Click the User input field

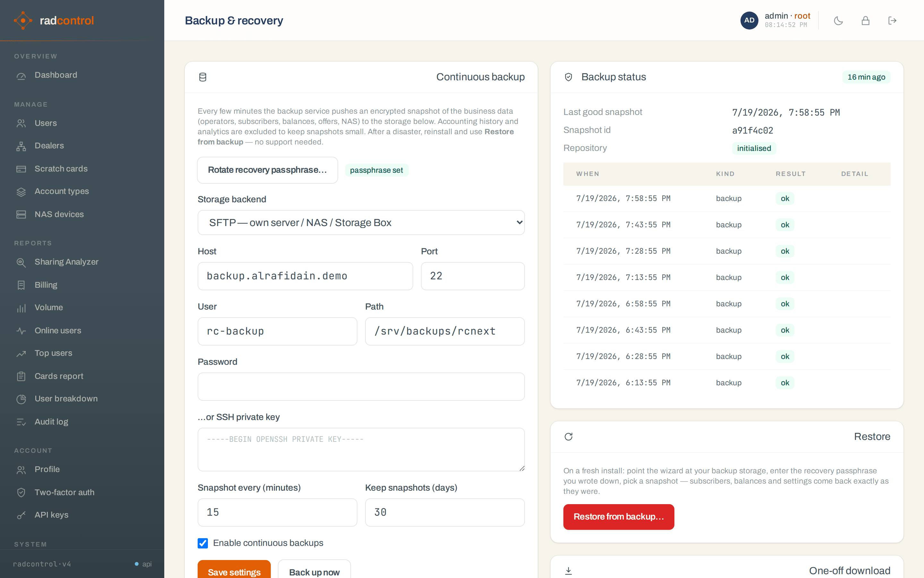(x=277, y=331)
